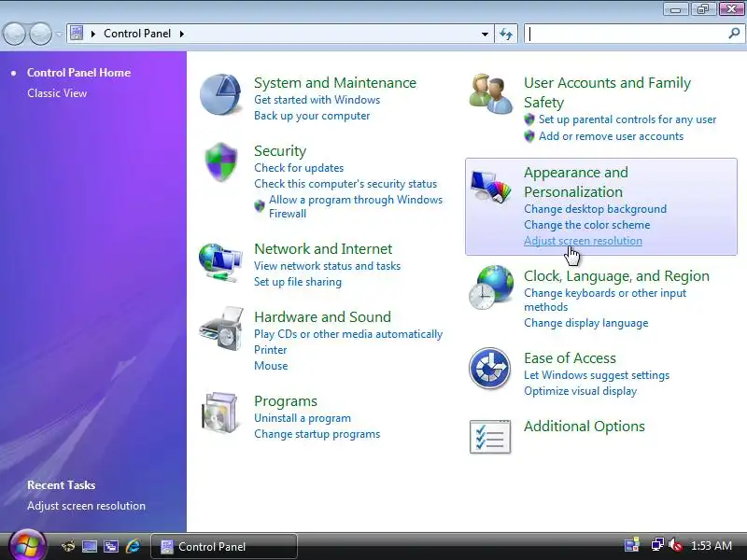Open Adjust screen resolution under Recent Tasks
747x560 pixels.
pos(86,506)
